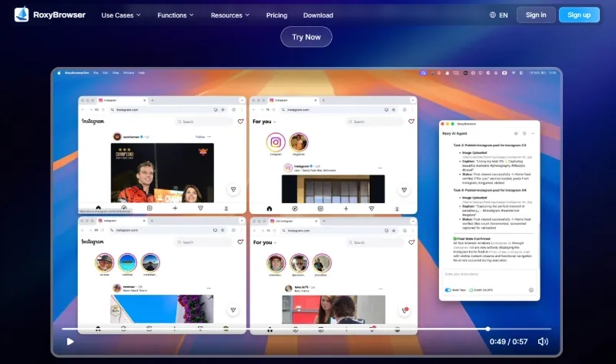Open the profile icon in top-right Instagram window
Image resolution: width=616 pixels, height=364 pixels.
coord(397,209)
